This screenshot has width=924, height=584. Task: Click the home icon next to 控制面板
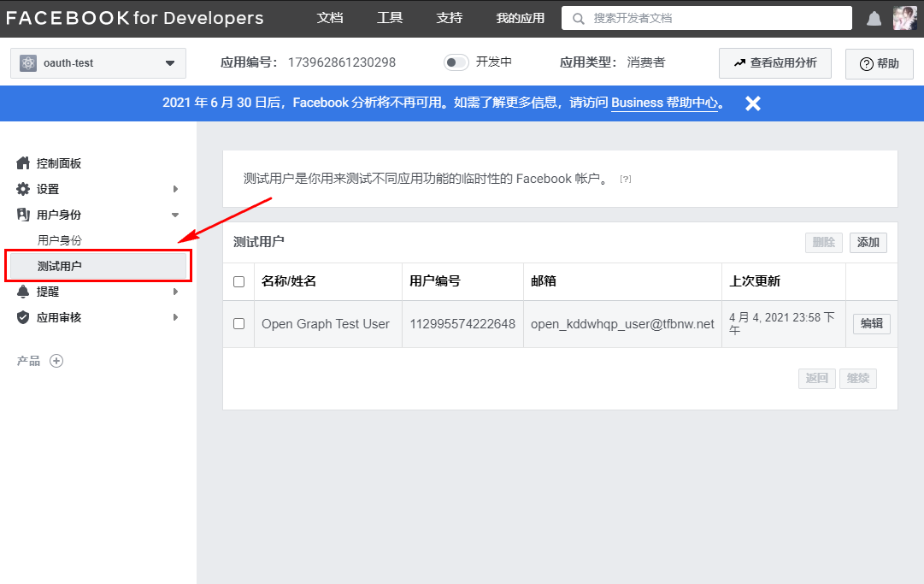pos(23,163)
